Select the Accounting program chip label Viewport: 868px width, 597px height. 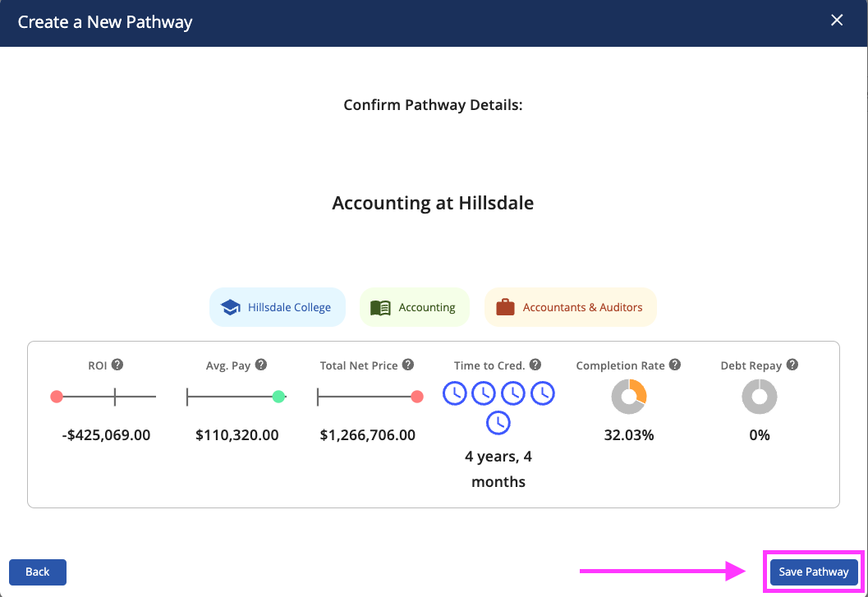tap(427, 307)
